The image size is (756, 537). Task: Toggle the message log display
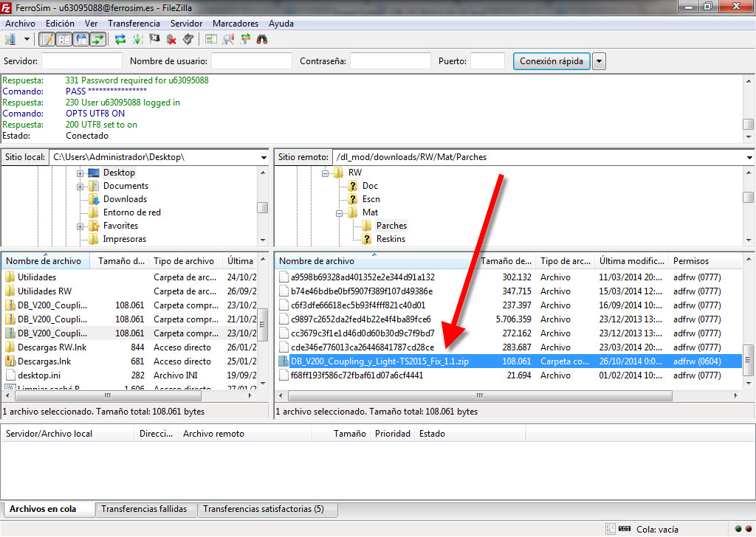47,40
